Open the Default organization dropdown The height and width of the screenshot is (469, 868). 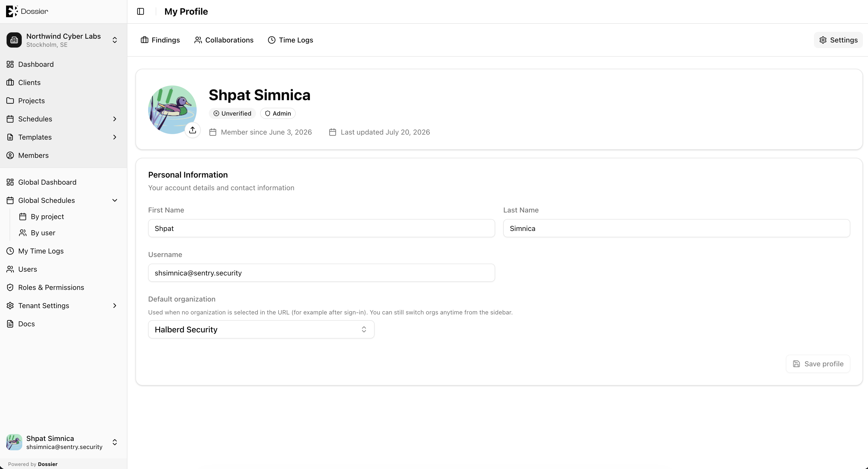coord(261,329)
